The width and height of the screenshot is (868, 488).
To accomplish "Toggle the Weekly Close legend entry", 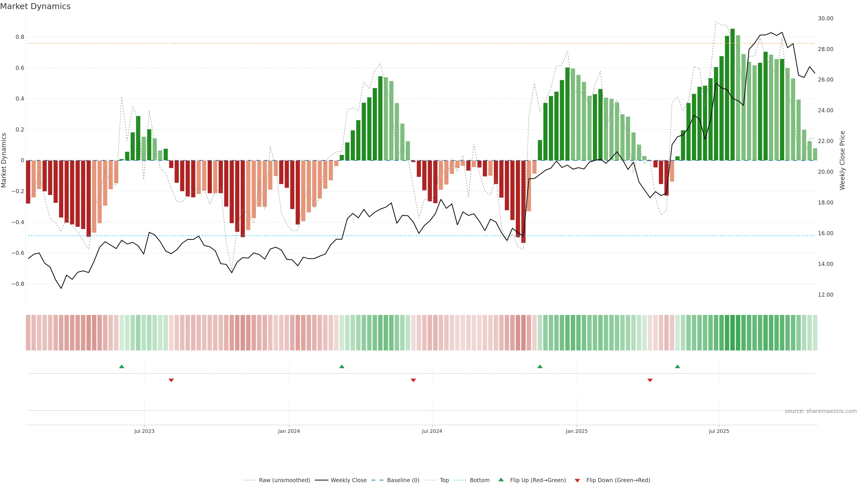I will click(348, 480).
